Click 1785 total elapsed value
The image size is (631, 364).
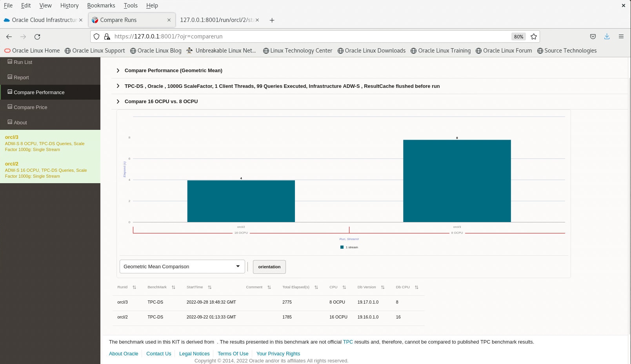coord(287,317)
